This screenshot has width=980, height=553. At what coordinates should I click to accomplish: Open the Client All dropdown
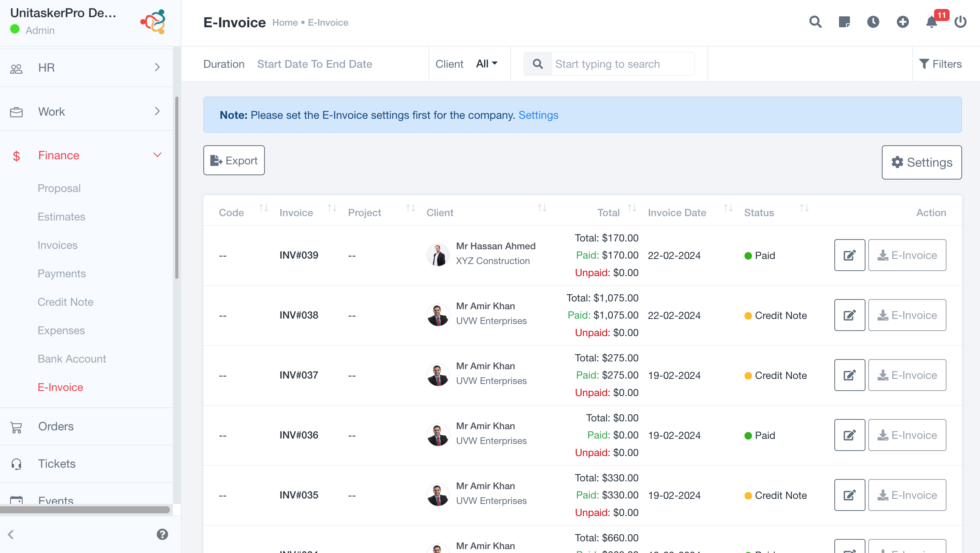[486, 63]
